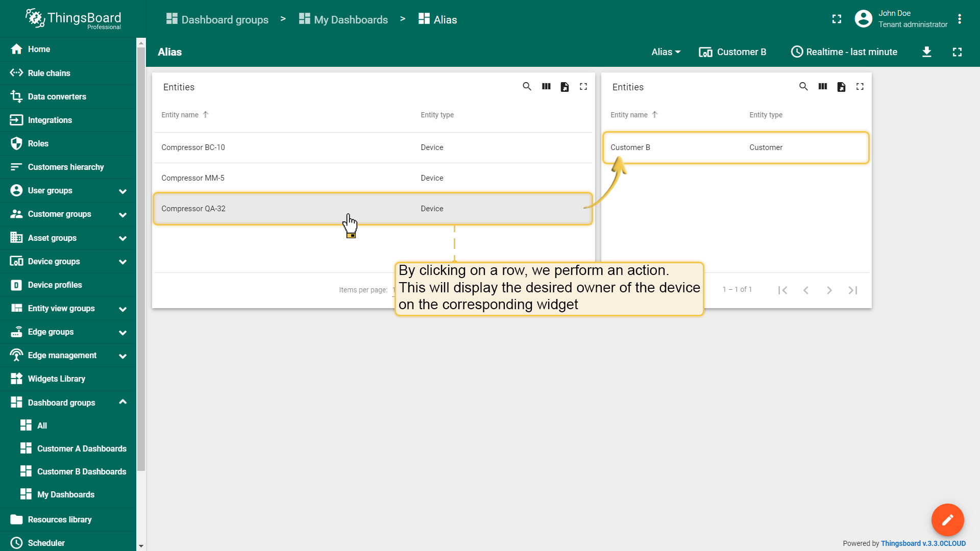Go to next page in right widget
The height and width of the screenshot is (551, 980).
829,290
